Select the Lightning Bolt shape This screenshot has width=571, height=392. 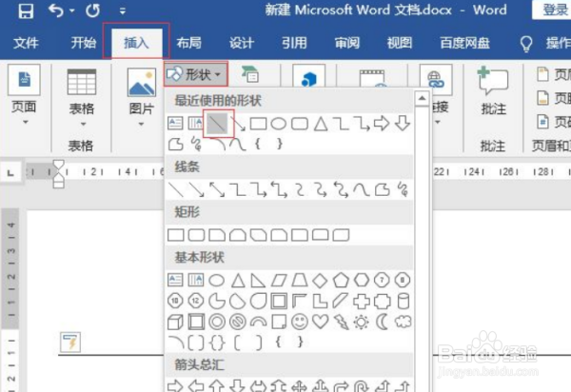[342, 323]
